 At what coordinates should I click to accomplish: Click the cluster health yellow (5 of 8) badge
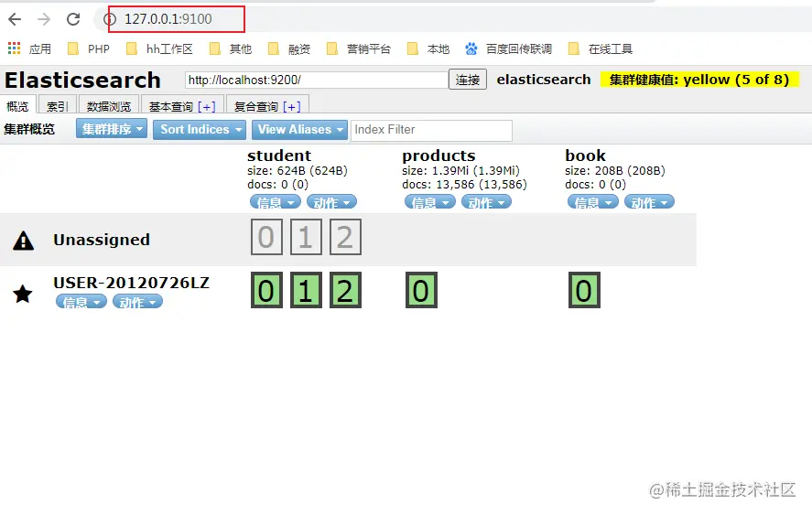click(x=699, y=80)
